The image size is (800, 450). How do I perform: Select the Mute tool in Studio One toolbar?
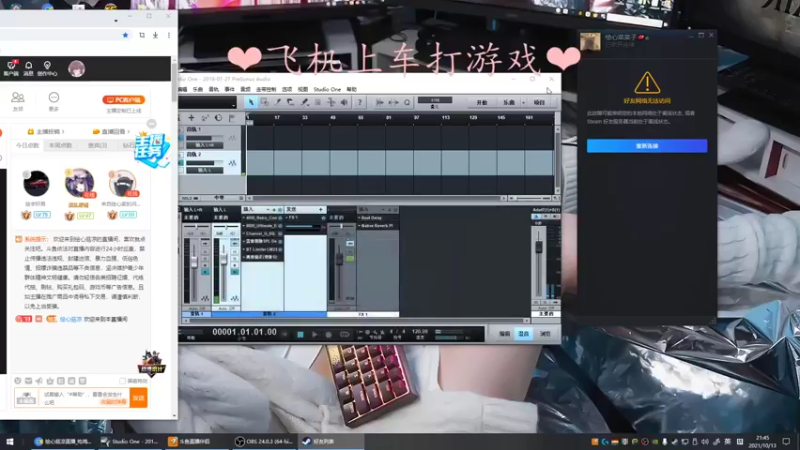(x=318, y=103)
